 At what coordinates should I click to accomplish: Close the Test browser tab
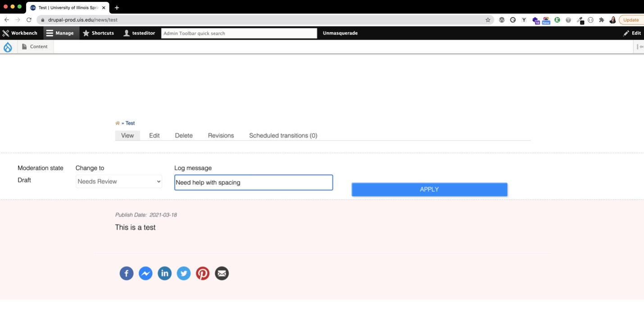pyautogui.click(x=104, y=8)
